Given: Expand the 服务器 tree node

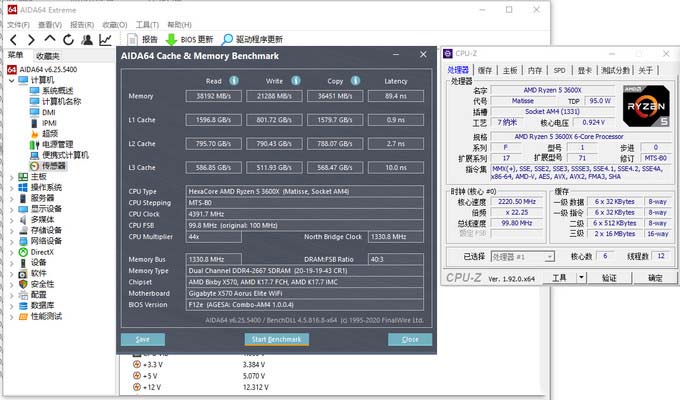Looking at the screenshot, I should pos(12,198).
